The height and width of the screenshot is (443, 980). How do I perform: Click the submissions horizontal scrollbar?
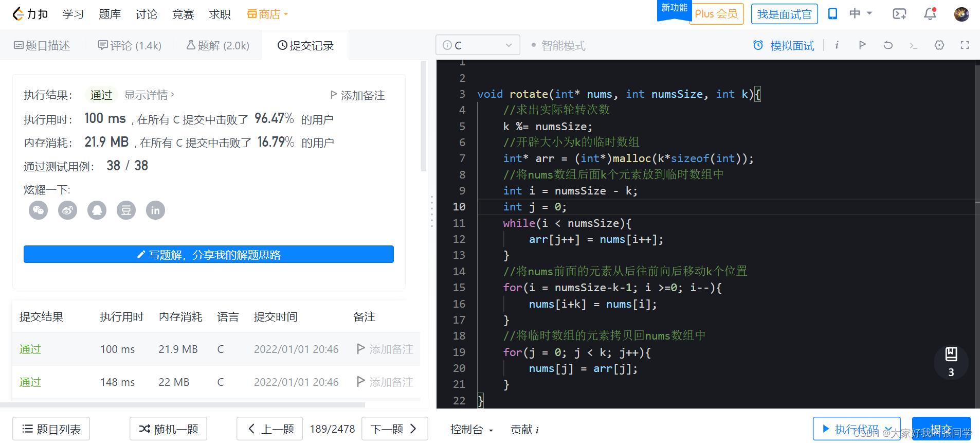(183, 405)
